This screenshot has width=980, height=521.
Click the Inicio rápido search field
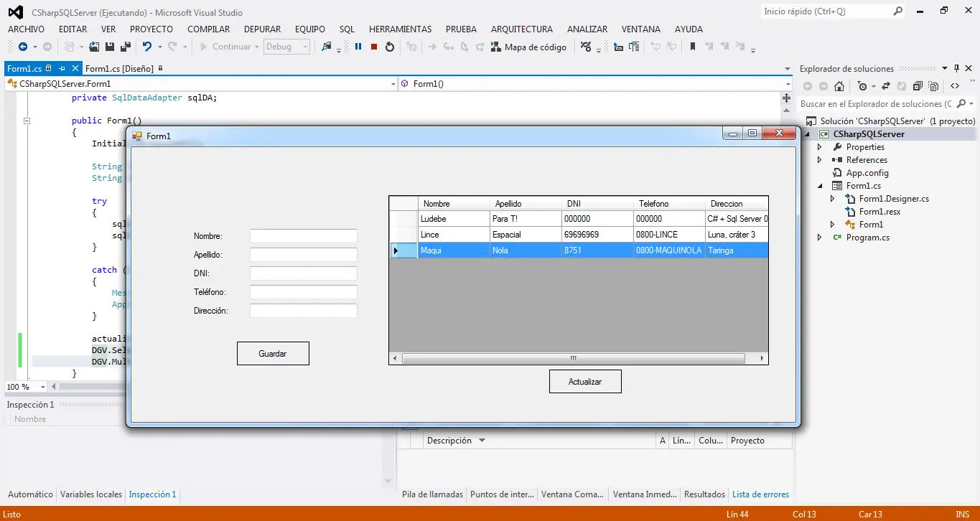826,11
